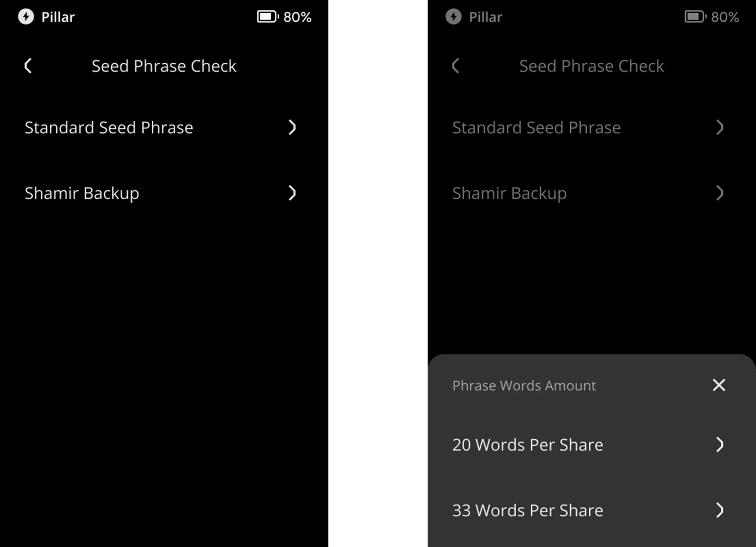The width and height of the screenshot is (756, 547).
Task: Click the battery icon on the left screen
Action: (267, 17)
